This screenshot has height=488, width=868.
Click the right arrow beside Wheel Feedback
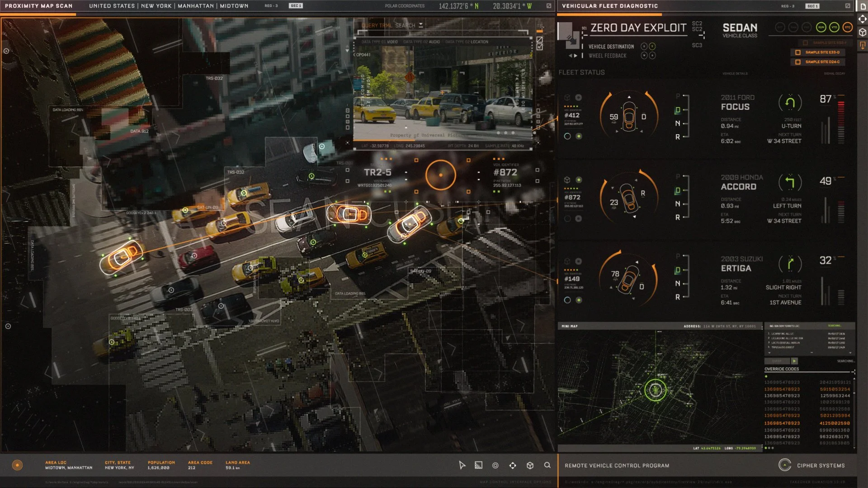(x=576, y=56)
